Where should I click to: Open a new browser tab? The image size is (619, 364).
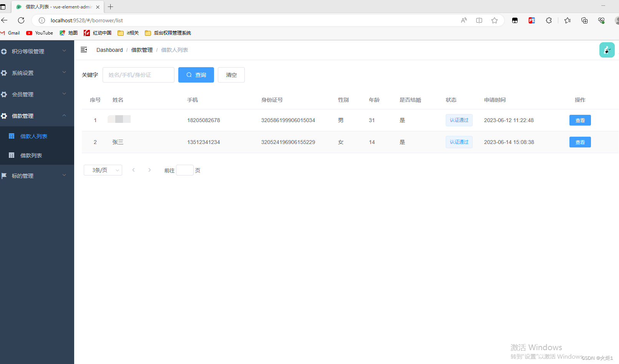coord(111,7)
